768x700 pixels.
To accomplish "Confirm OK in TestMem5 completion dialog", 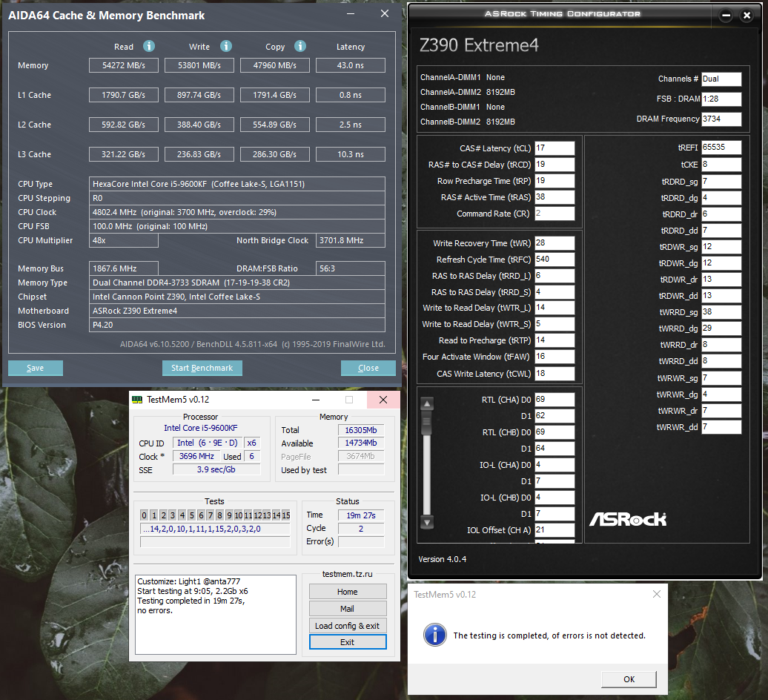I will point(629,679).
